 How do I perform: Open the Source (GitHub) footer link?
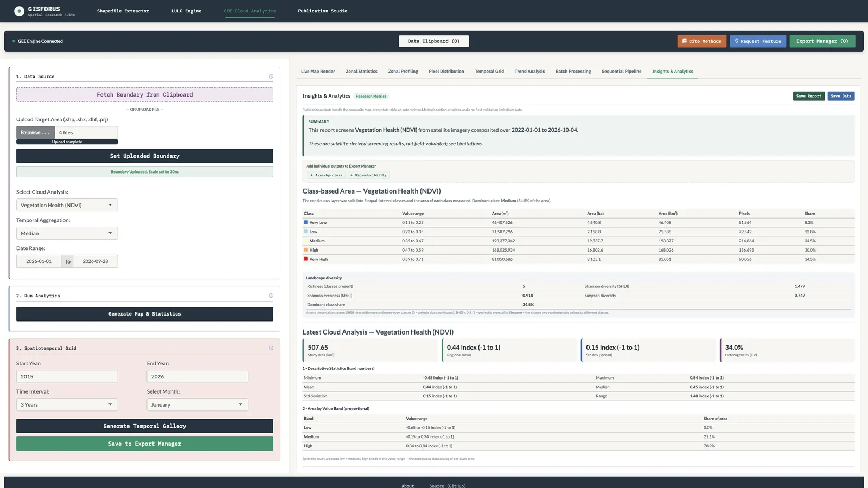click(x=448, y=486)
